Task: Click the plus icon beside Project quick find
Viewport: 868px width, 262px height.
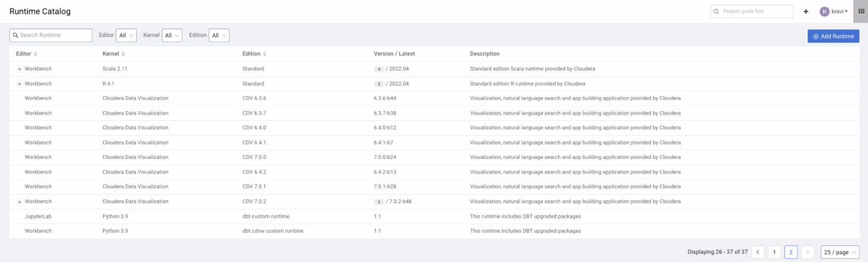Action: coord(806,11)
